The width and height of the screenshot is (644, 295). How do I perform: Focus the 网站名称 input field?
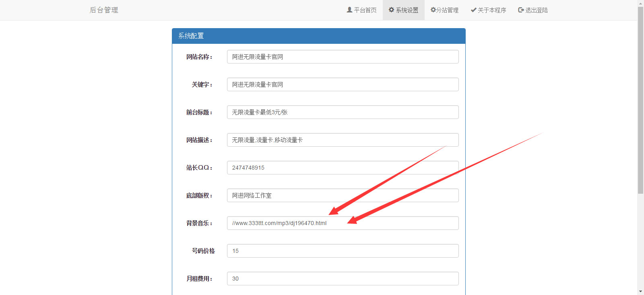[343, 57]
